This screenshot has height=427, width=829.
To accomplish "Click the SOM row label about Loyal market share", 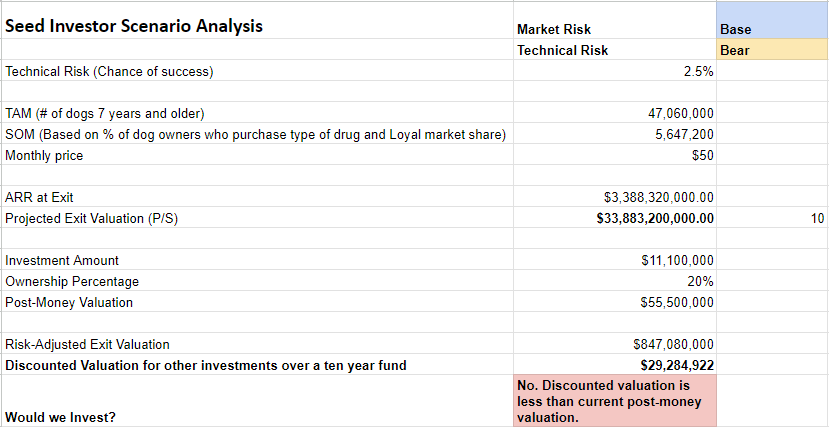I will click(x=255, y=134).
